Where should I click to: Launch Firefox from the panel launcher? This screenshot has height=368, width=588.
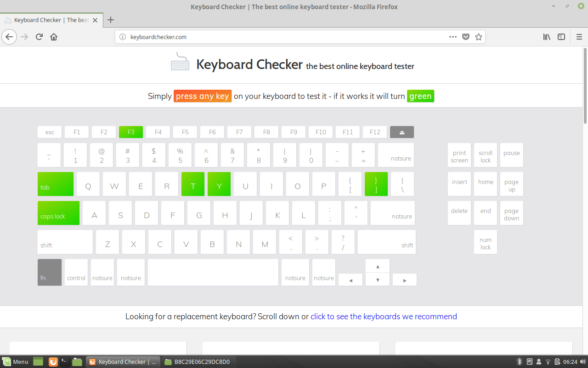click(x=53, y=362)
